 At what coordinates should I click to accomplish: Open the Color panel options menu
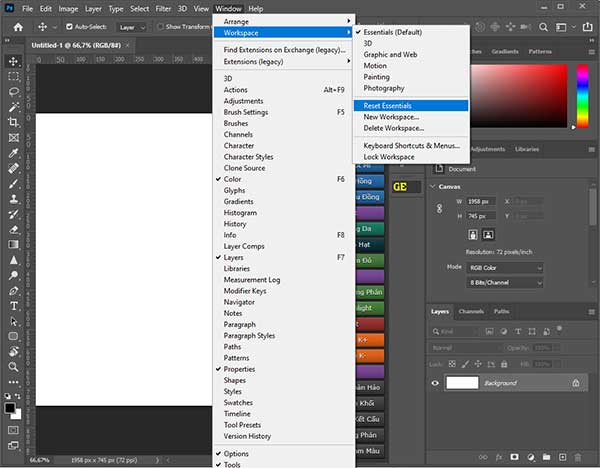(x=592, y=52)
